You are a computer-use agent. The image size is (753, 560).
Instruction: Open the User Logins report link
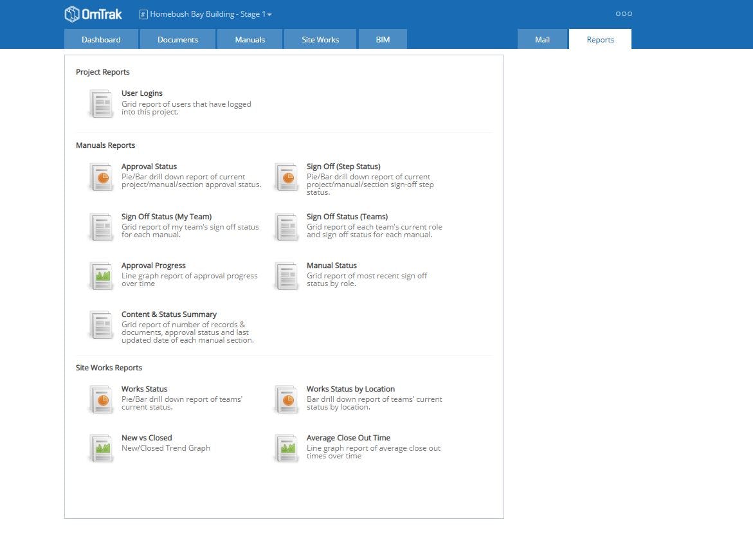coord(141,93)
